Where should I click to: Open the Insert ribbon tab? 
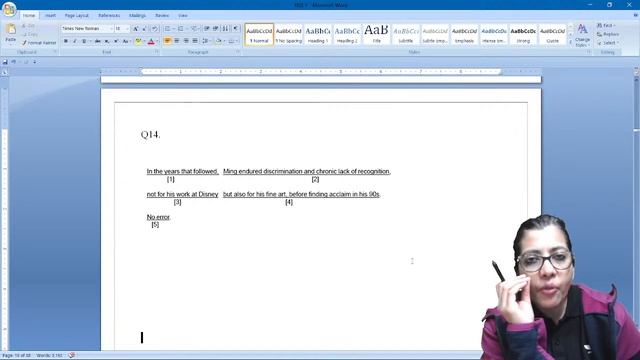point(50,16)
